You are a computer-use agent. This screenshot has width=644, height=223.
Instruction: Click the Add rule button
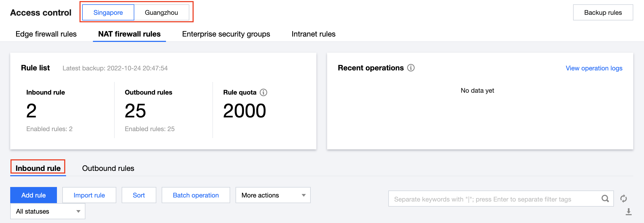pyautogui.click(x=34, y=195)
